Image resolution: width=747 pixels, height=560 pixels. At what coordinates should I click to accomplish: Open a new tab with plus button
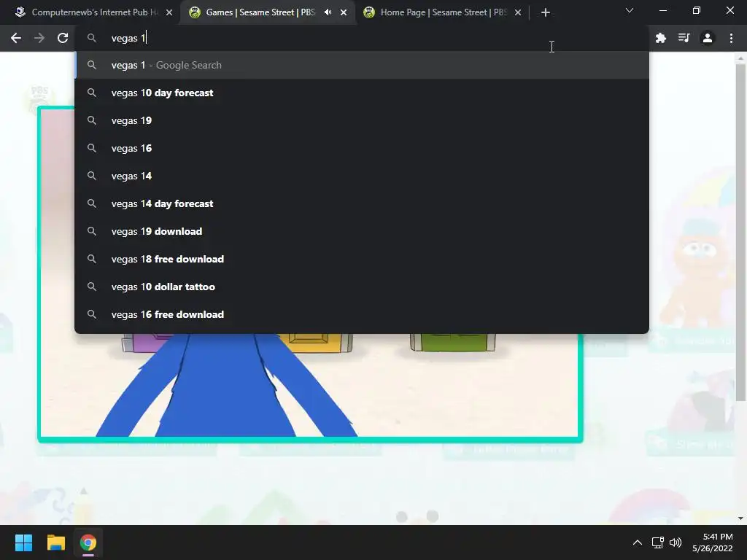tap(546, 12)
